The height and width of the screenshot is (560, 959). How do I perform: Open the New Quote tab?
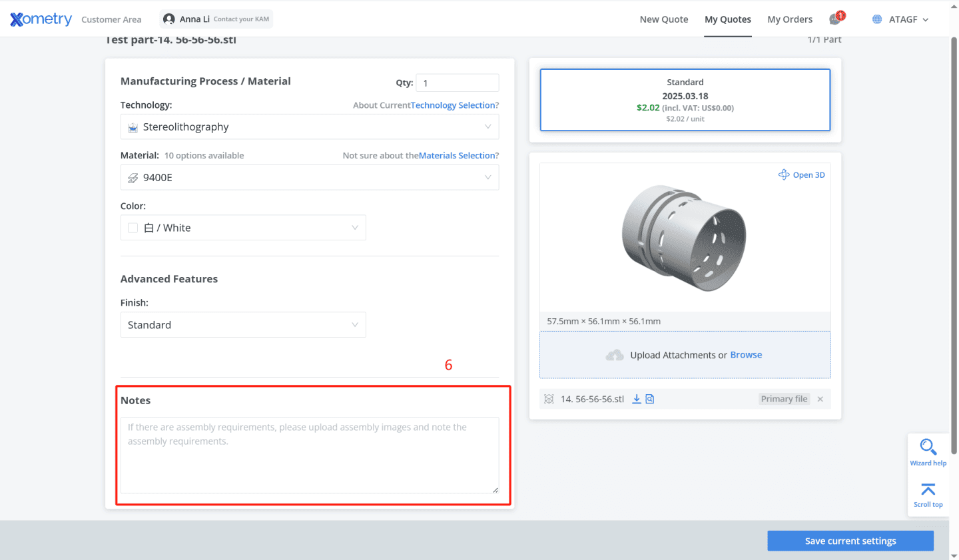663,19
